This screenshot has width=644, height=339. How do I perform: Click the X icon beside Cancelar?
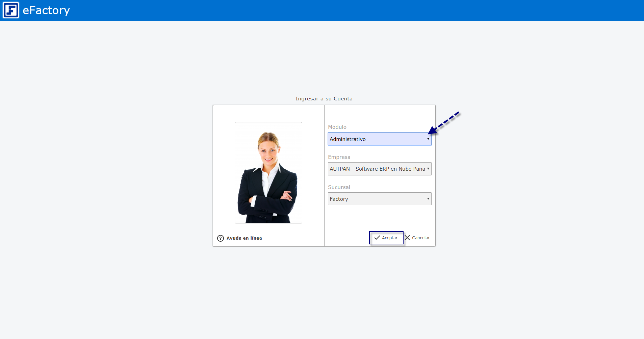tap(407, 238)
